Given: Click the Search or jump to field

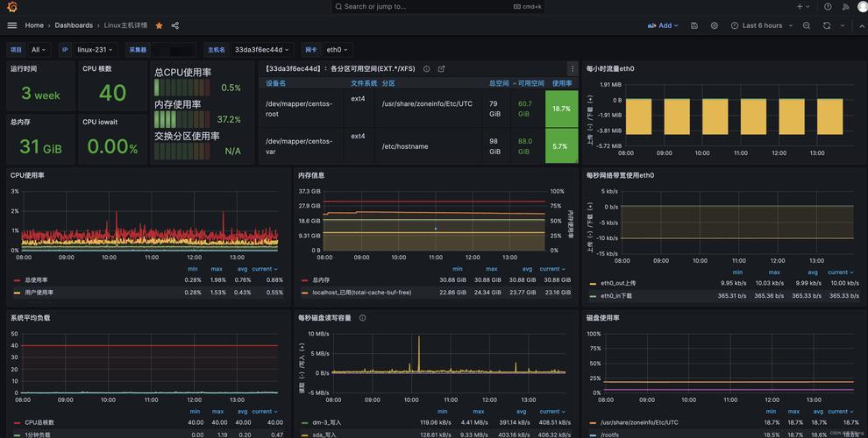Looking at the screenshot, I should point(434,6).
